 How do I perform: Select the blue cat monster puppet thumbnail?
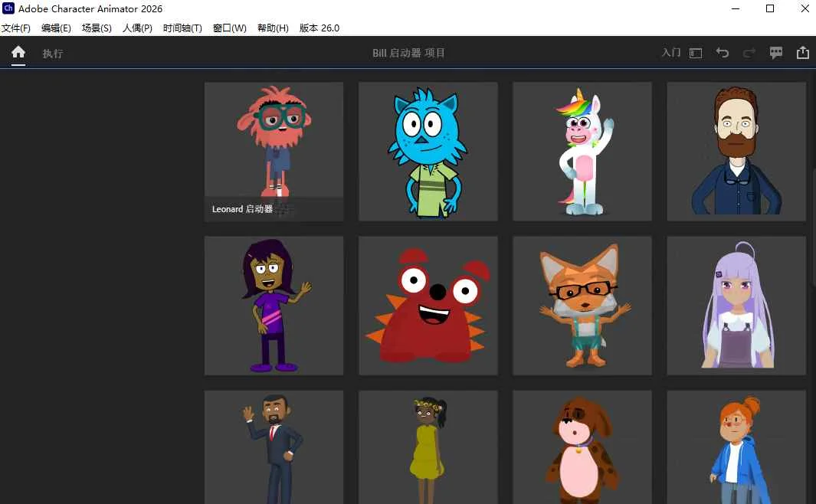[x=428, y=152]
